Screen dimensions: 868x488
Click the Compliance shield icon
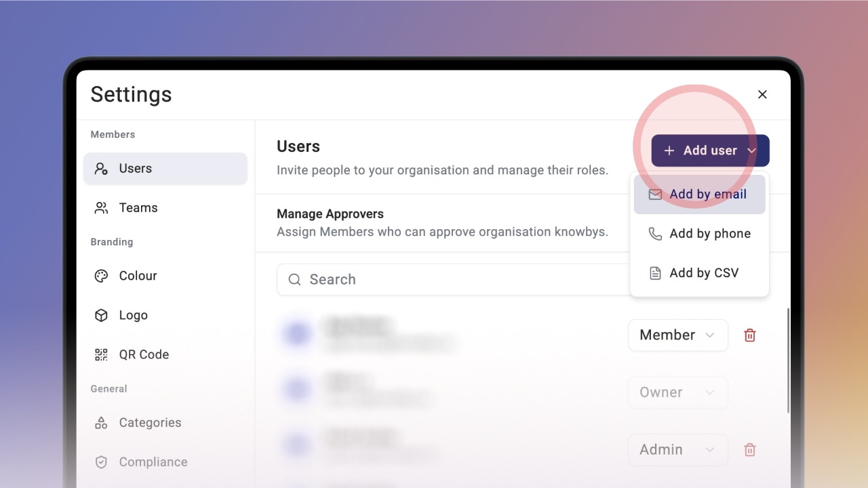[101, 462]
